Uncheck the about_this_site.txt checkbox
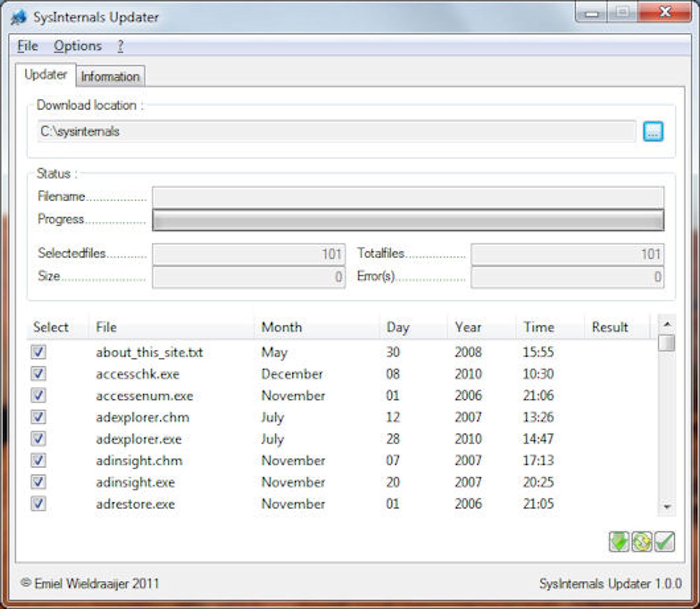Viewport: 700px width, 609px height. (38, 352)
